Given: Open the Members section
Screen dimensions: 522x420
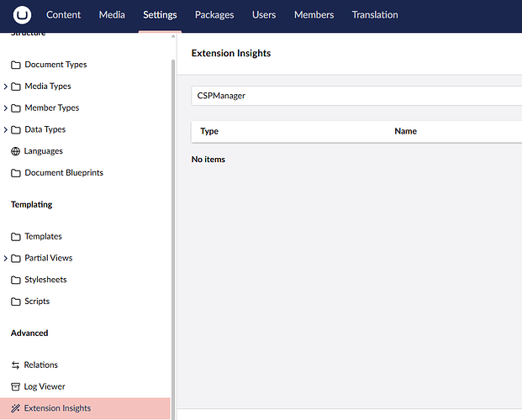Looking at the screenshot, I should tap(314, 15).
